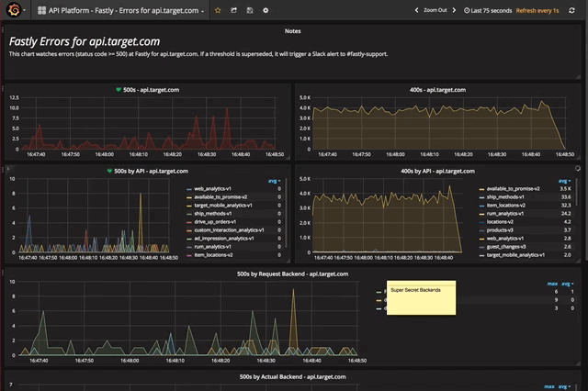Click Zoom Out time range button
Screen dimensions: 588x391
pos(435,10)
